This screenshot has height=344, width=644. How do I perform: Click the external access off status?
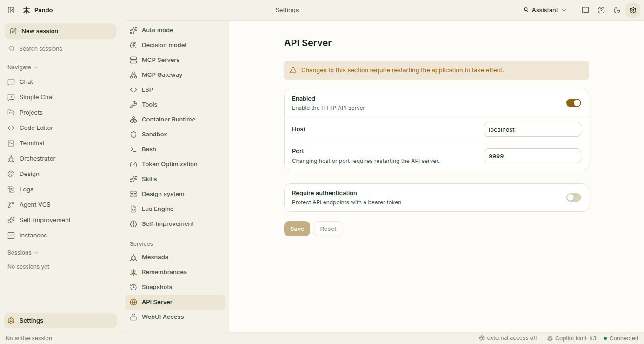click(x=508, y=338)
